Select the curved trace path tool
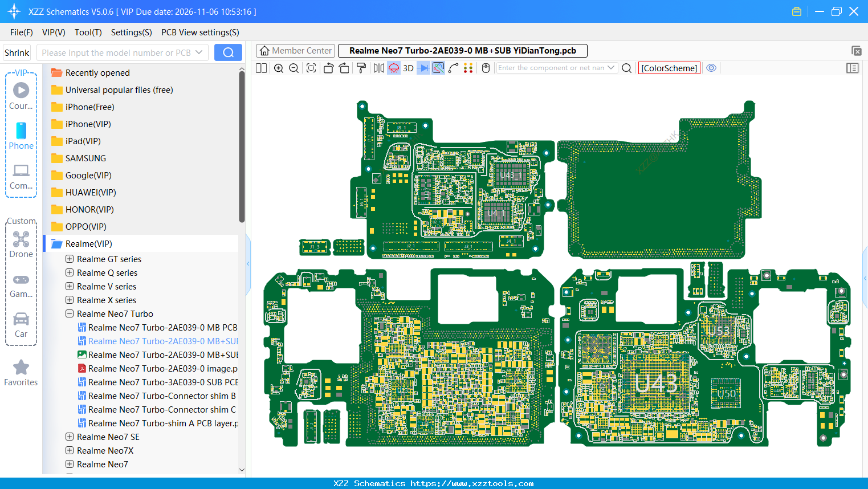Viewport: 868px width, 489px height. pyautogui.click(x=454, y=68)
